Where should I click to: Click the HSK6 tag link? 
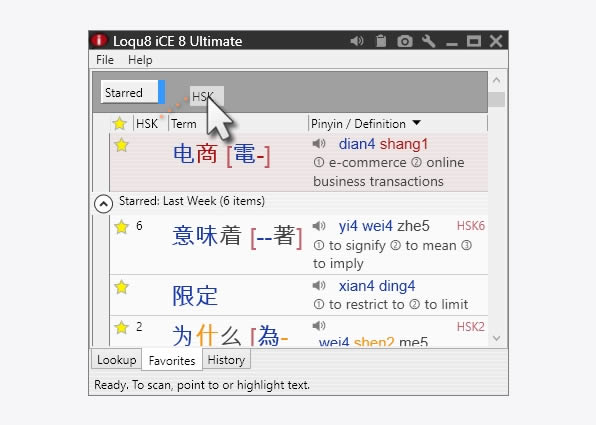point(471,226)
